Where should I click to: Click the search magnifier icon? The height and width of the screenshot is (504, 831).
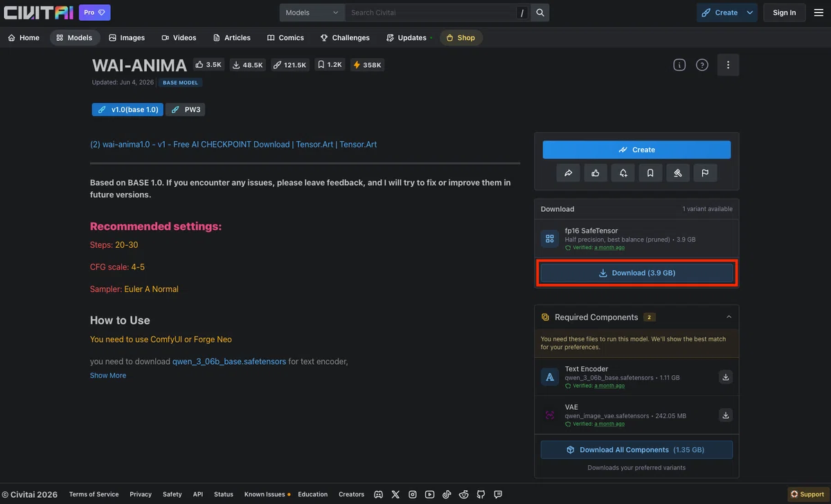[540, 12]
